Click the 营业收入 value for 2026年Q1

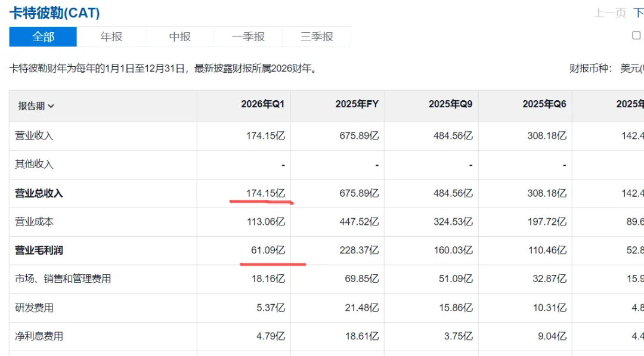[265, 136]
